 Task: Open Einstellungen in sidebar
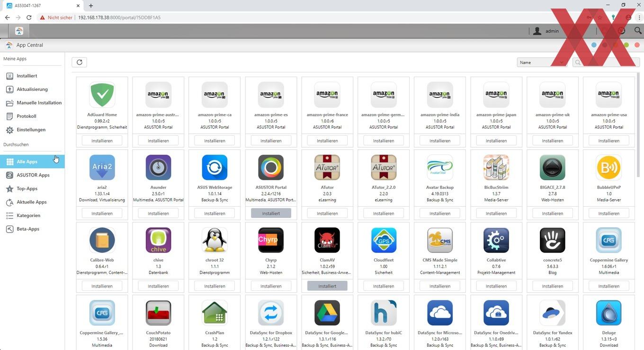[x=31, y=130]
